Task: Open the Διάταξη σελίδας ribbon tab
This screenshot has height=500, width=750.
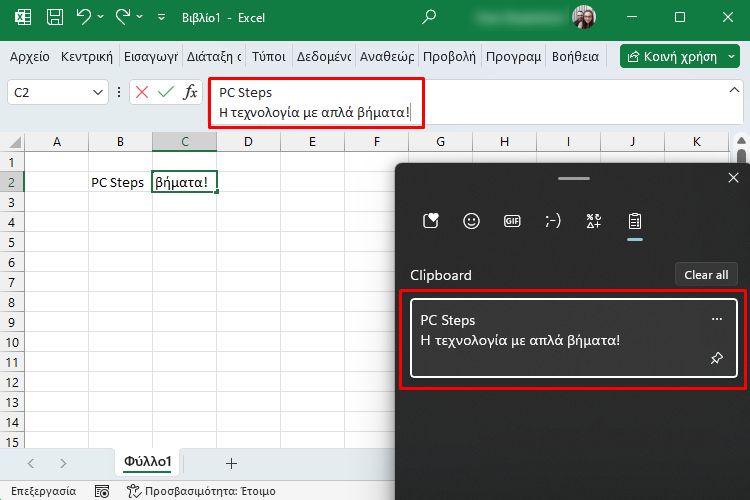Action: coord(214,57)
